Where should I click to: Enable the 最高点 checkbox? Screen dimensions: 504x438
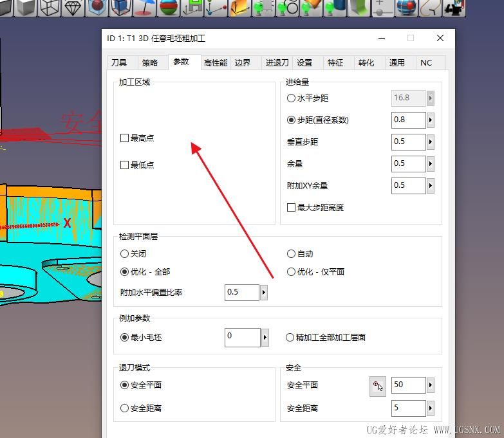pos(124,138)
